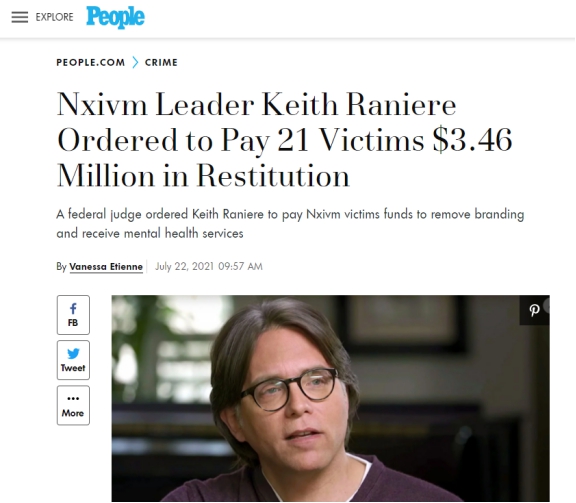The image size is (576, 503).
Task: Click the main article photo
Action: coord(331,398)
